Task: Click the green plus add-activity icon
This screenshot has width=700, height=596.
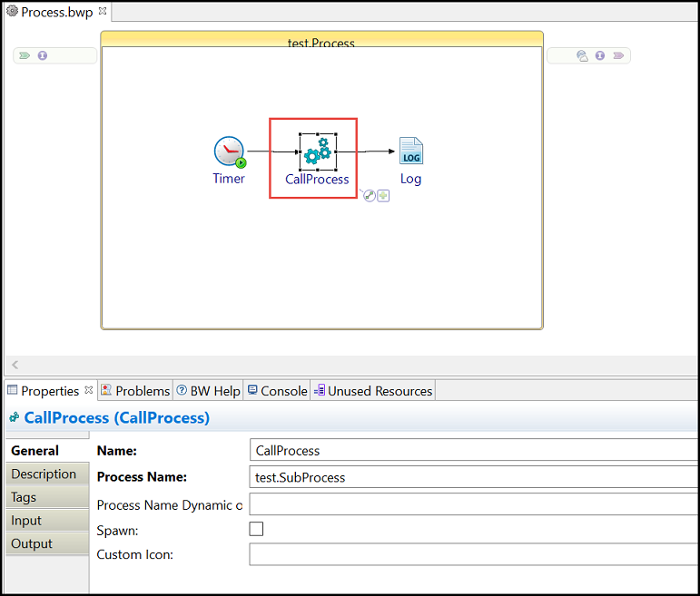Action: click(x=383, y=195)
